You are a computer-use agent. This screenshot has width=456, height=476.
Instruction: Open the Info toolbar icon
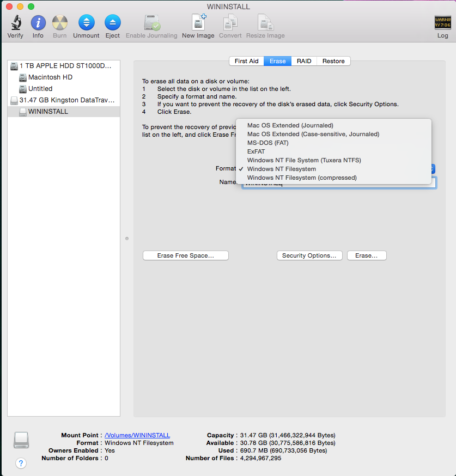(x=38, y=23)
